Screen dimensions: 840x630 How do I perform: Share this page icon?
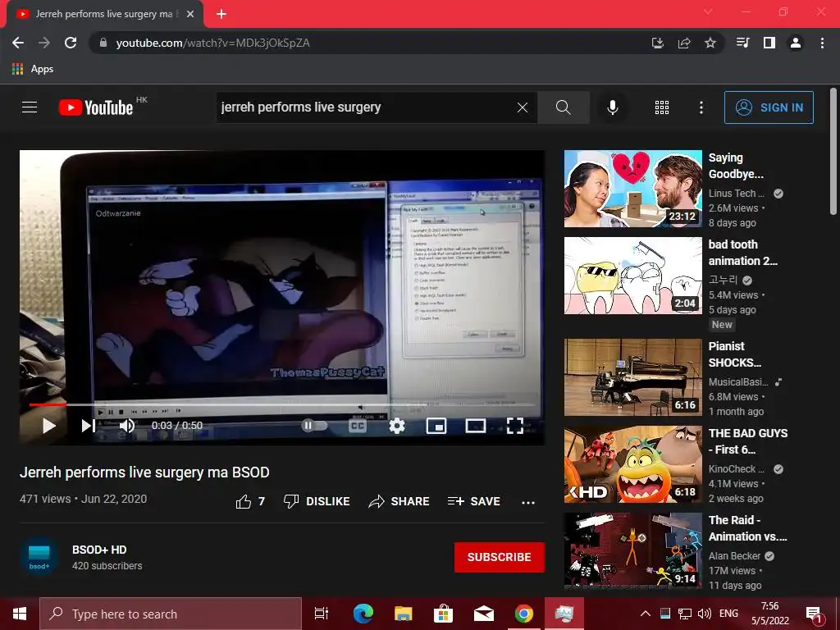click(683, 43)
